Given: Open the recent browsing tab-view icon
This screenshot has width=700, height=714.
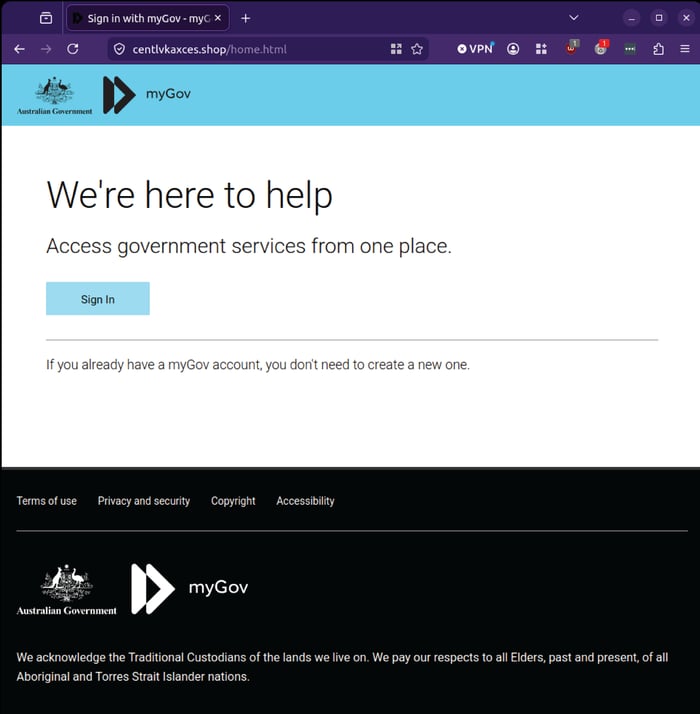Looking at the screenshot, I should click(x=46, y=18).
